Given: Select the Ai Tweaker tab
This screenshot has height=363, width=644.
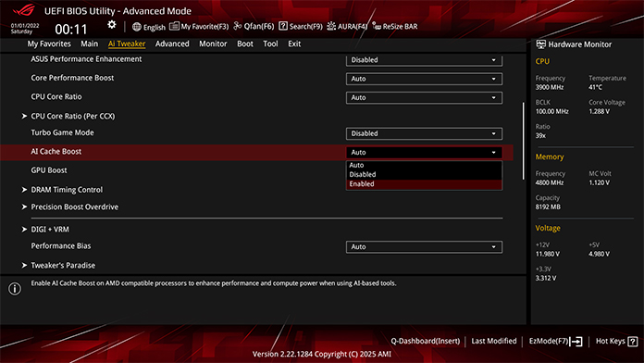Looking at the screenshot, I should click(x=127, y=44).
